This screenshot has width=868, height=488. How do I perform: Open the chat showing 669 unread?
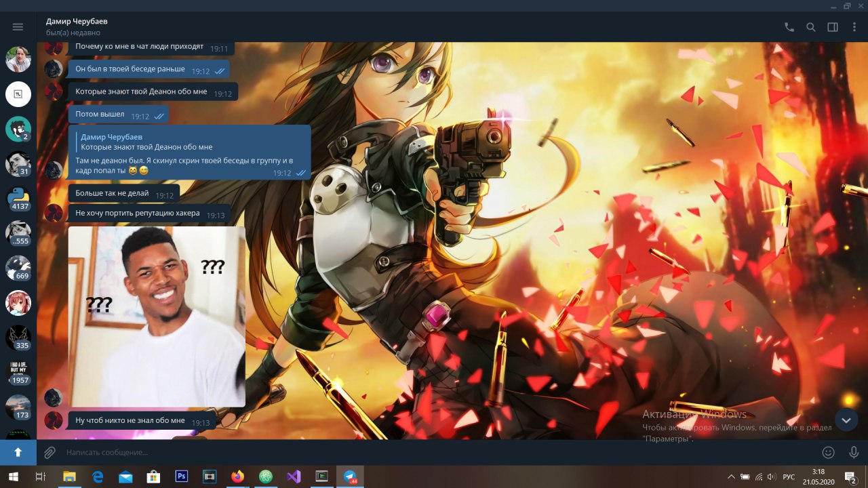click(18, 268)
